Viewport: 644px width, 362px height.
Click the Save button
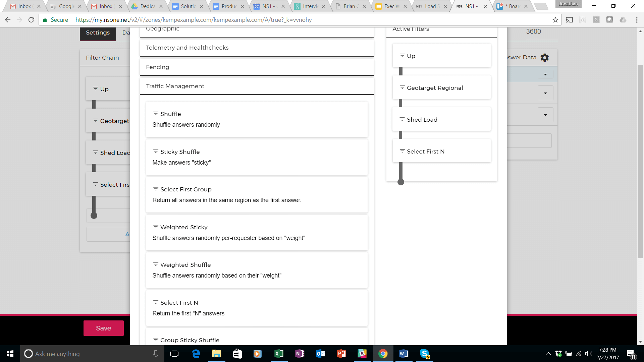click(103, 328)
